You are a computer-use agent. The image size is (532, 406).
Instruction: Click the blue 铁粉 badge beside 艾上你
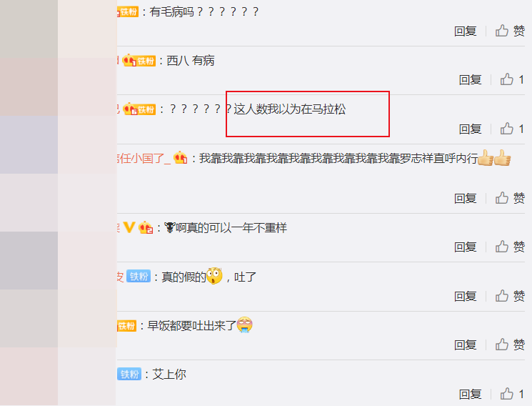[x=129, y=374]
